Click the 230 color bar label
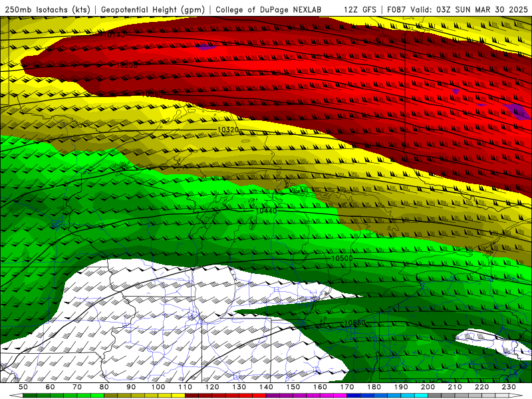This screenshot has height=399, width=532. coord(509,387)
